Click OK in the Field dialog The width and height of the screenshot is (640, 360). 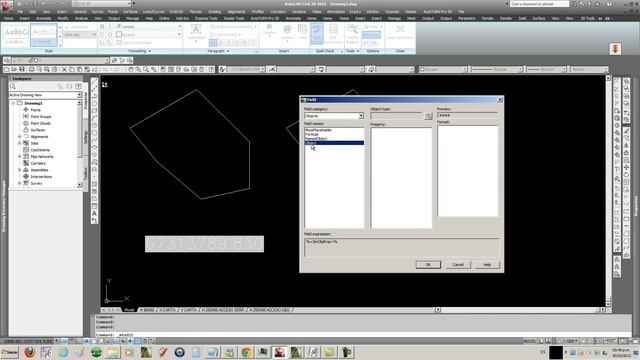428,264
